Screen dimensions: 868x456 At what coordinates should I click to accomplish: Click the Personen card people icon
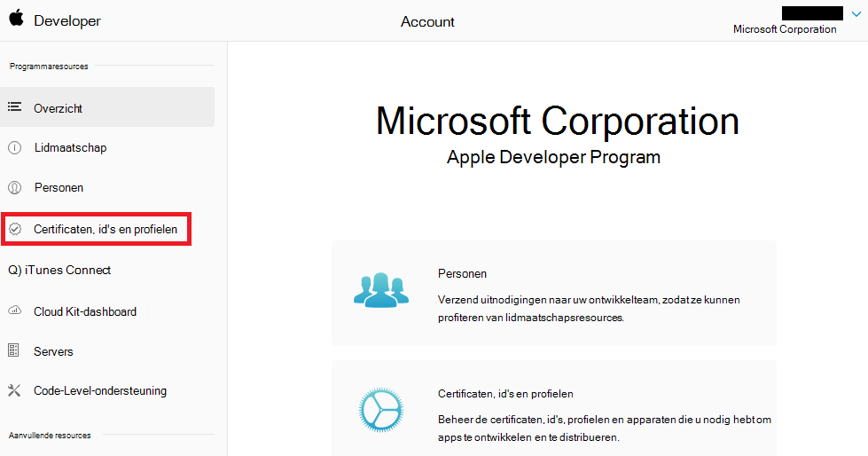381,290
